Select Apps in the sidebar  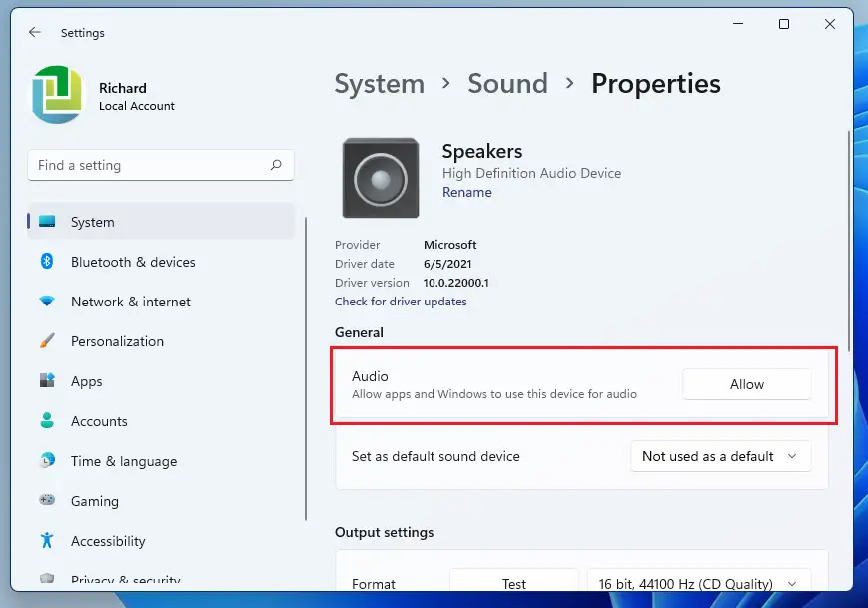pos(161,381)
